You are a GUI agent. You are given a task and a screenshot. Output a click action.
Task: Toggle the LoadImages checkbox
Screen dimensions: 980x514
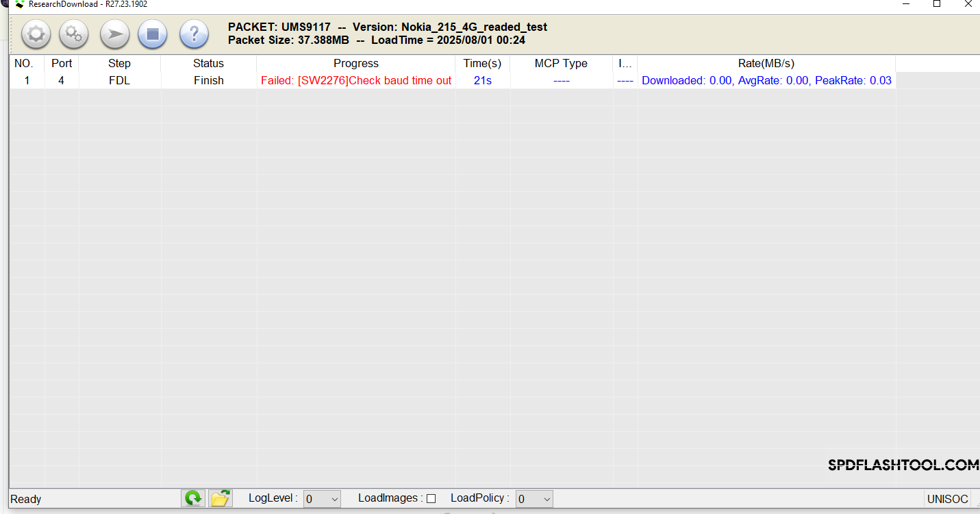coord(431,499)
